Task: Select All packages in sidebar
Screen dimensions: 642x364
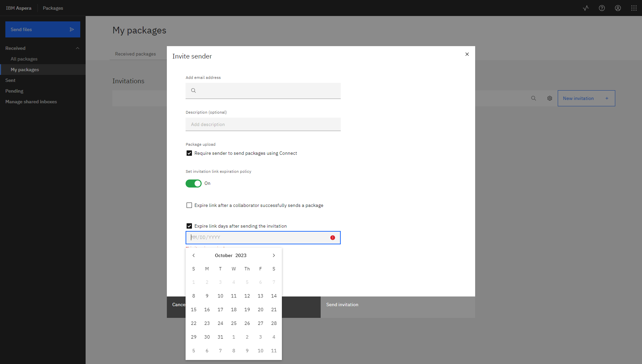Action: 24,59
